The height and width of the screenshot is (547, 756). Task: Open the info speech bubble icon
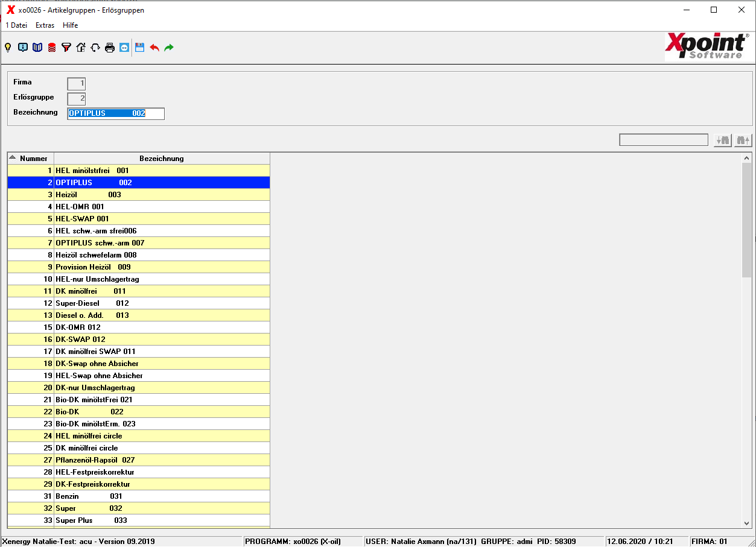[23, 48]
